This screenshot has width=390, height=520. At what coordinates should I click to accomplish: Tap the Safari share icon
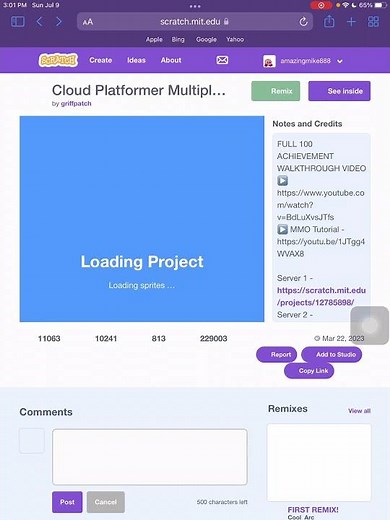click(329, 22)
